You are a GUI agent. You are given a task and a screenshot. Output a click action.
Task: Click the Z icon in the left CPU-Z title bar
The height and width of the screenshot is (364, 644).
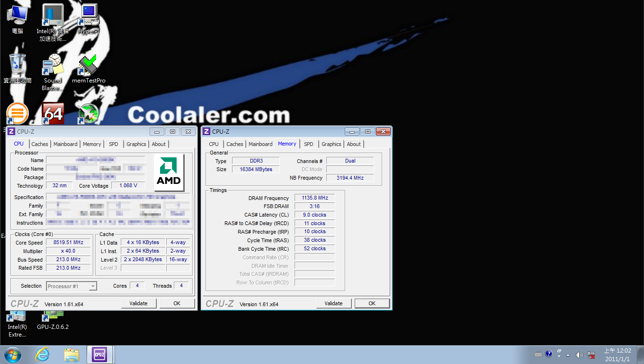tap(11, 131)
